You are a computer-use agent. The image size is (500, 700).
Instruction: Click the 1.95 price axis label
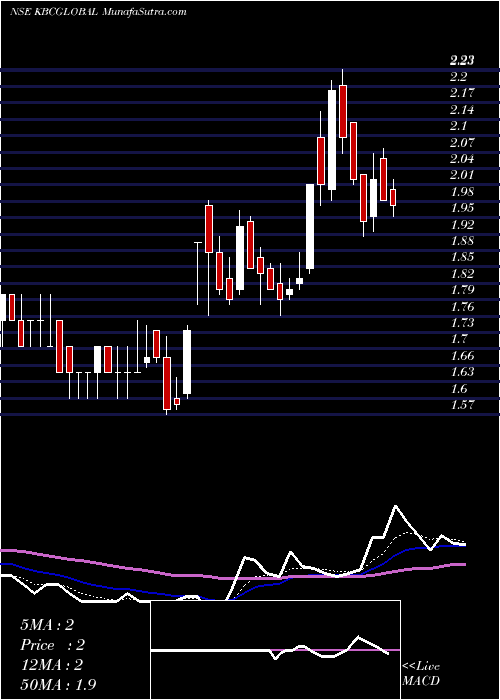pyautogui.click(x=462, y=208)
